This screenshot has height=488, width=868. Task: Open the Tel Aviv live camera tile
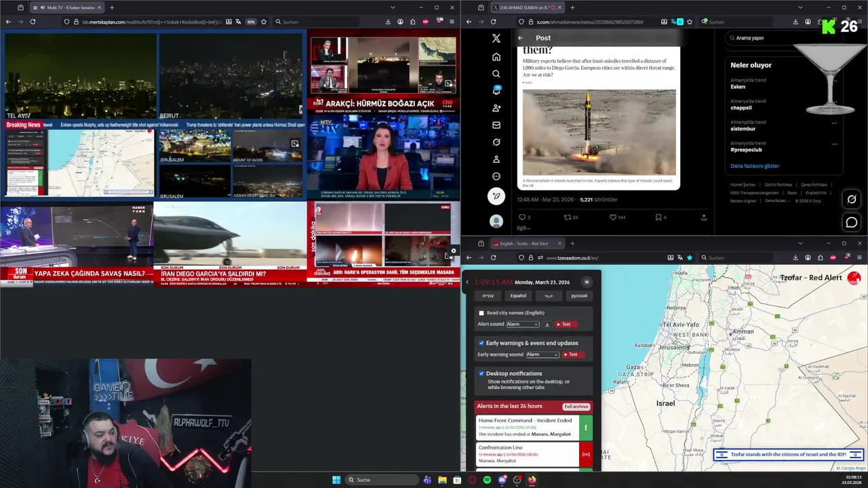point(81,76)
